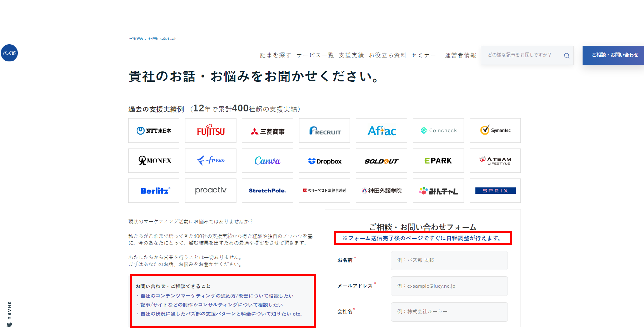
Task: Share via the Twitter bird icon
Action: (9, 324)
